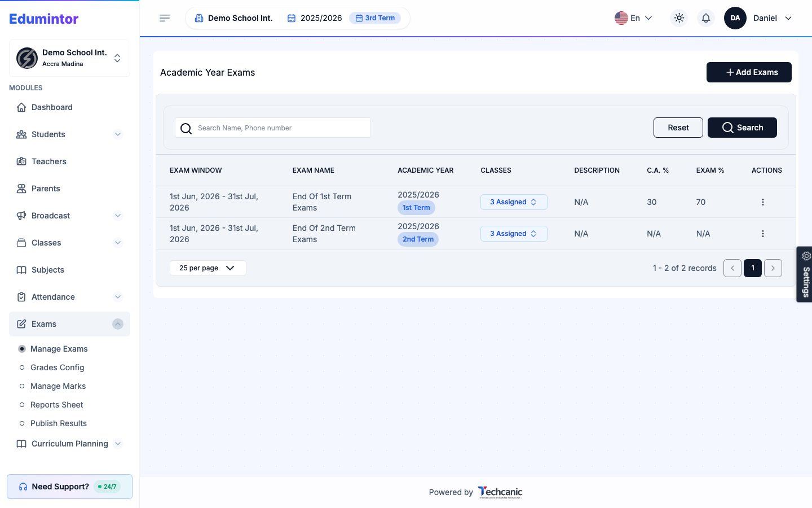Focus the Search Name, Phone number field
812x508 pixels.
273,128
